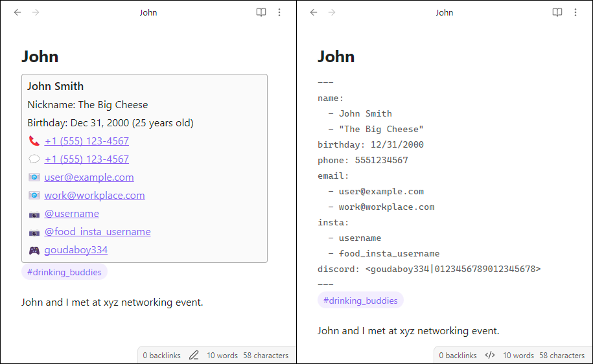Click '- food_insta_username' line in source
Viewport: 593px width, 364px height.
pyautogui.click(x=384, y=254)
